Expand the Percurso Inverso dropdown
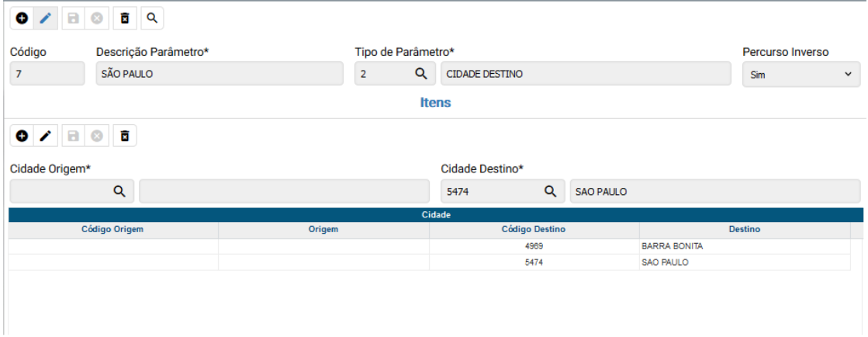Viewport: 868px width, 337px height. pyautogui.click(x=801, y=75)
